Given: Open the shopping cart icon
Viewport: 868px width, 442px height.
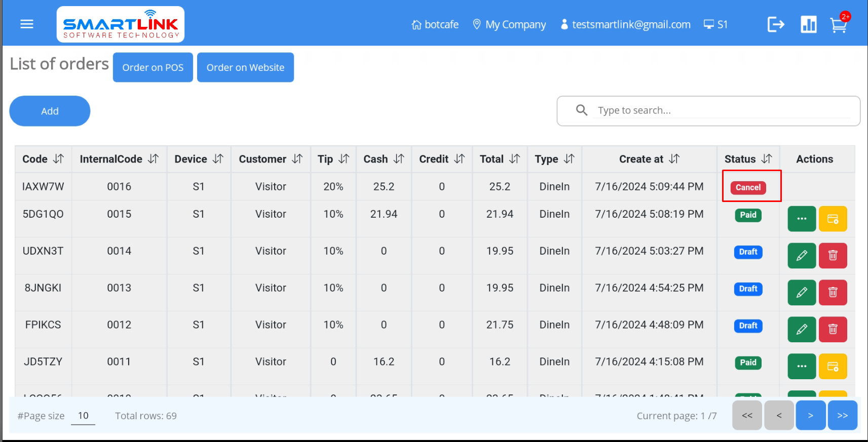Looking at the screenshot, I should [x=838, y=25].
